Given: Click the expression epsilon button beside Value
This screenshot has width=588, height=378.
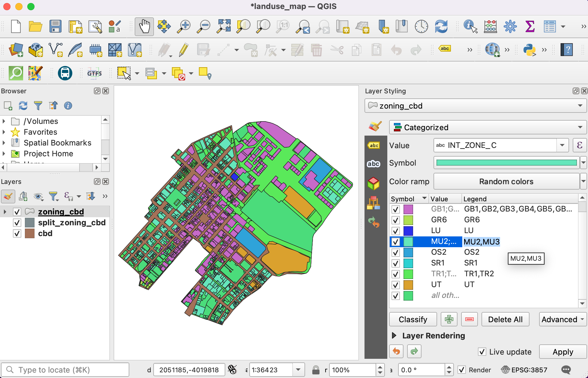Looking at the screenshot, I should tap(580, 145).
